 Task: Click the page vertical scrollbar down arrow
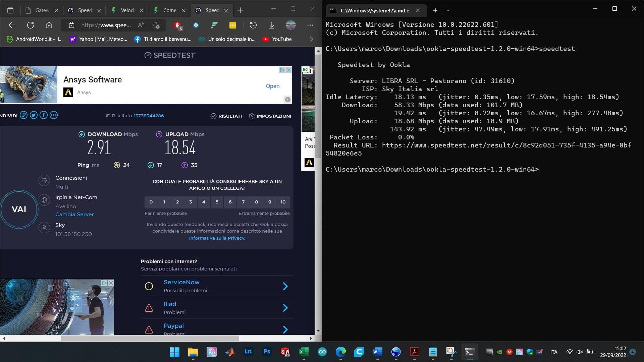(318, 331)
